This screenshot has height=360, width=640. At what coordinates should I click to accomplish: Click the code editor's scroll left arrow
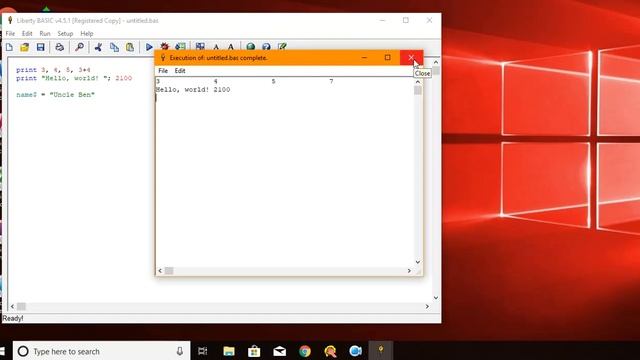(12, 306)
